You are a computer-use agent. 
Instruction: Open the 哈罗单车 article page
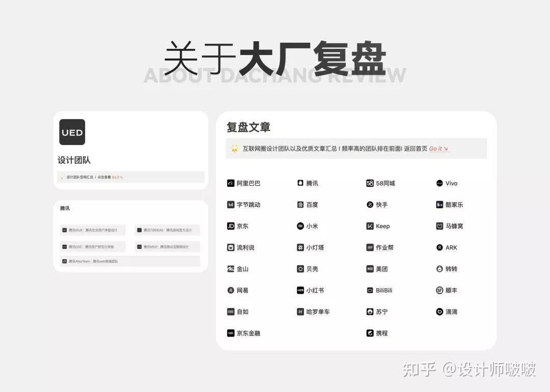[313, 312]
